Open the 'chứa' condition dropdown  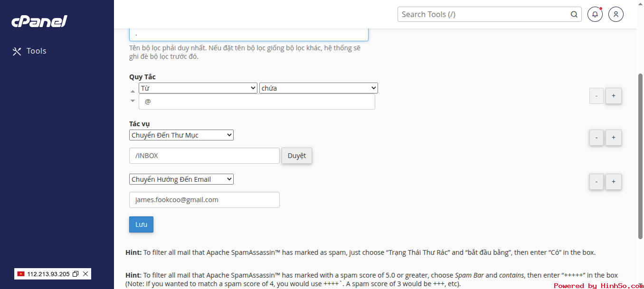(319, 88)
